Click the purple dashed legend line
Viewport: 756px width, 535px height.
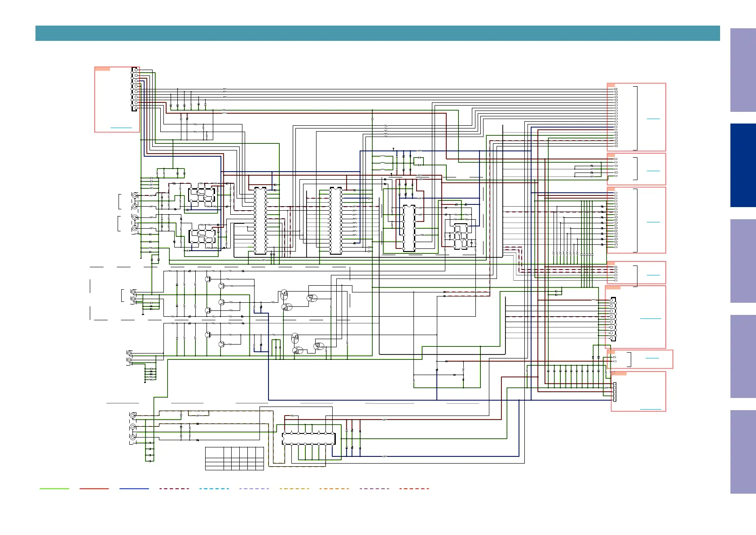pyautogui.click(x=374, y=489)
